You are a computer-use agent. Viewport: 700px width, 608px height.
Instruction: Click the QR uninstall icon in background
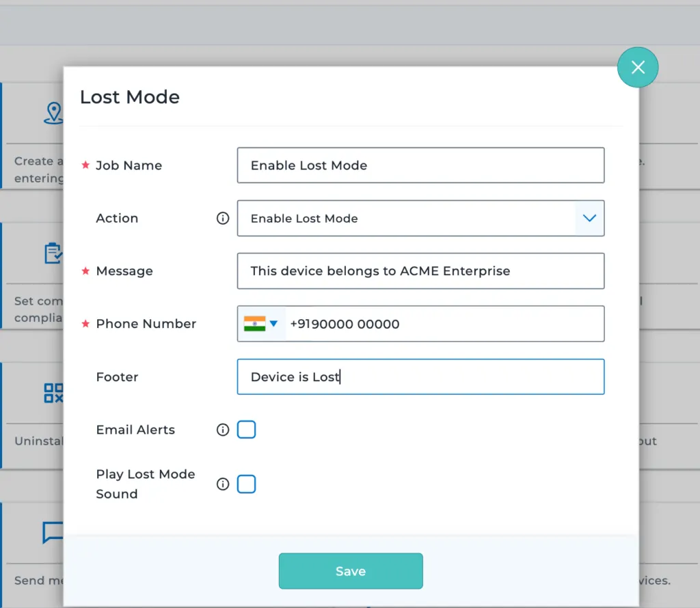pyautogui.click(x=53, y=393)
